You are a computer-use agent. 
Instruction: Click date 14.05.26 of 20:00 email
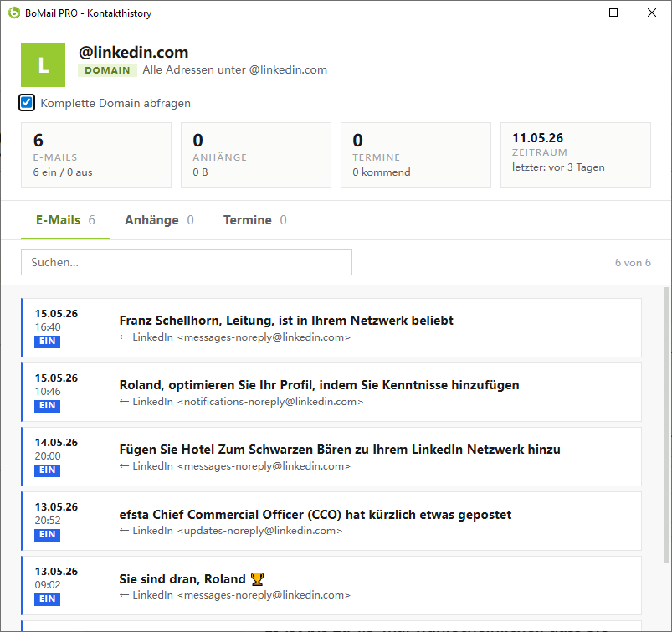(56, 443)
